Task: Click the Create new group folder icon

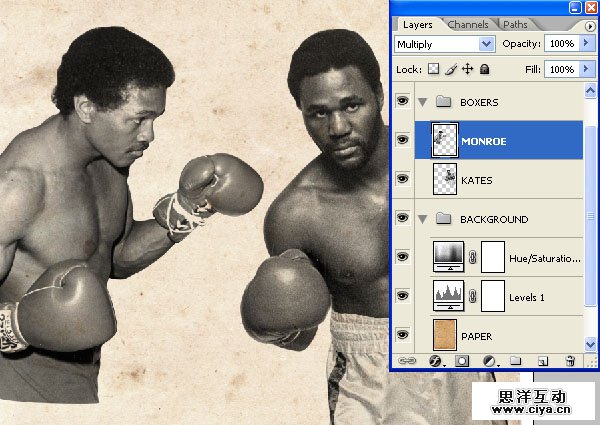Action: pyautogui.click(x=515, y=360)
